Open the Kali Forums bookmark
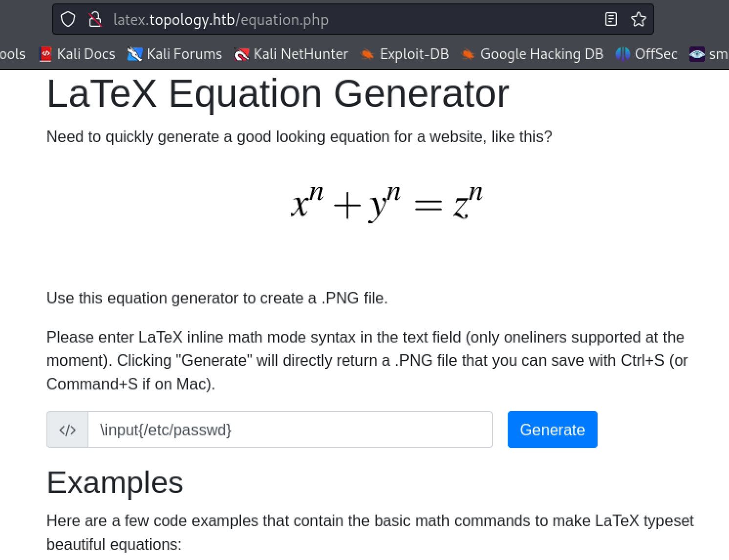Viewport: 729px width, 560px height. tap(175, 54)
